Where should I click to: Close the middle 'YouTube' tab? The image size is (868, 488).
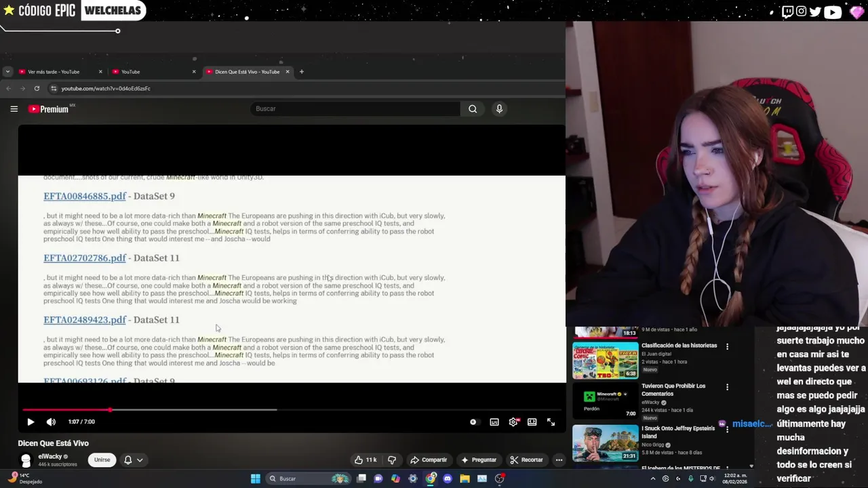pos(194,72)
